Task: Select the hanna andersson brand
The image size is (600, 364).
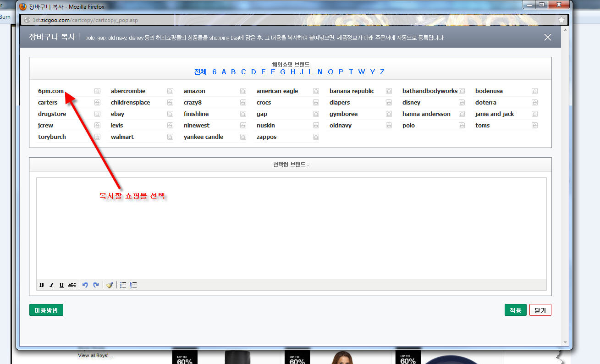Action: coord(426,114)
